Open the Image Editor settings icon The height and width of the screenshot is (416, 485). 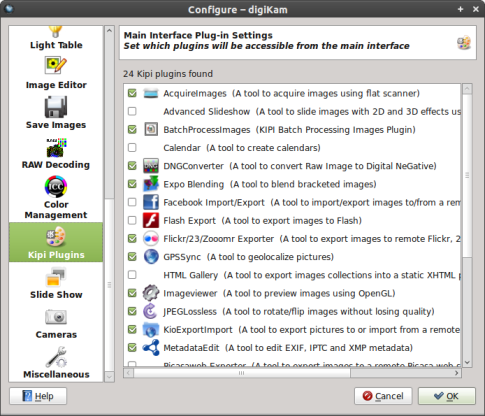coord(56,66)
